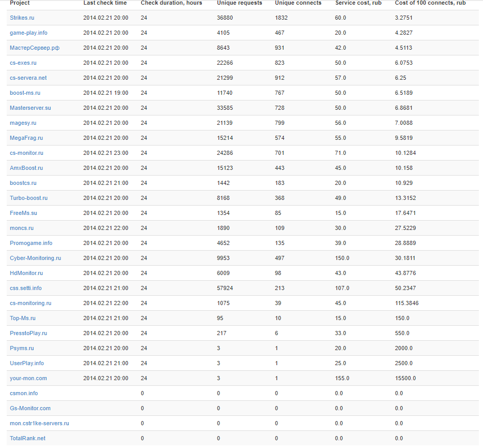
Task: Select the 115.3846 cost value
Action: [x=407, y=303]
